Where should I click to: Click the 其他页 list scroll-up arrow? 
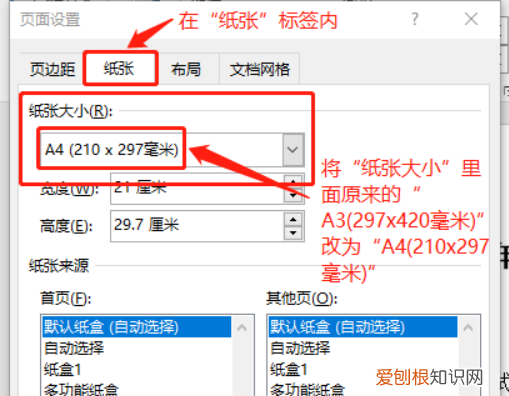click(x=468, y=328)
